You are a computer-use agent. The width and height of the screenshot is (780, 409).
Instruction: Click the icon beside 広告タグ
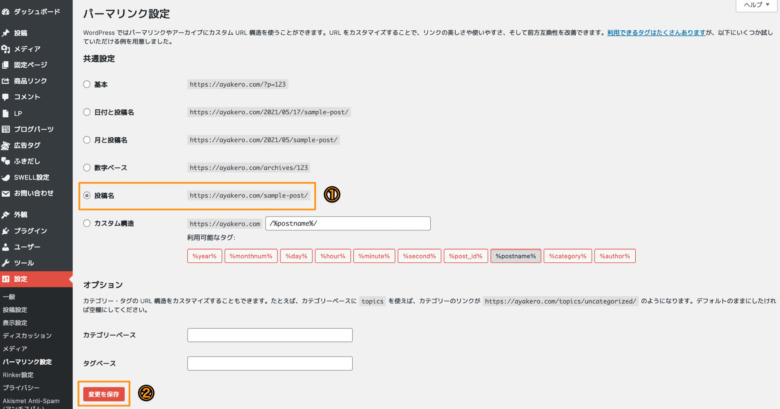pos(5,145)
